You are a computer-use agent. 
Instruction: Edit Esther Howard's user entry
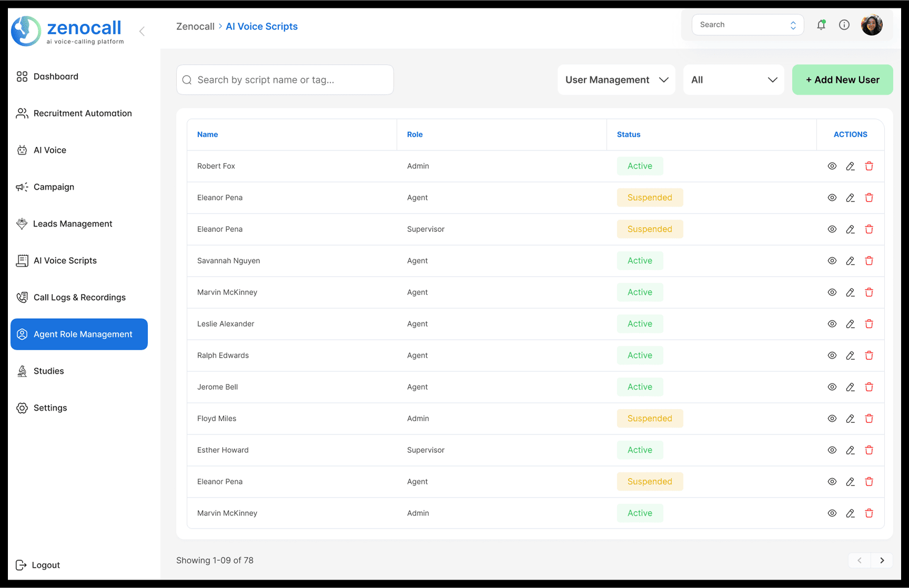pos(850,450)
